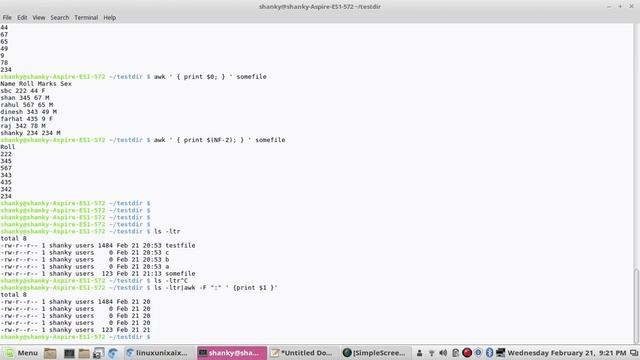
Task: Select shanky@sha... terminal taskbar button
Action: click(x=231, y=353)
